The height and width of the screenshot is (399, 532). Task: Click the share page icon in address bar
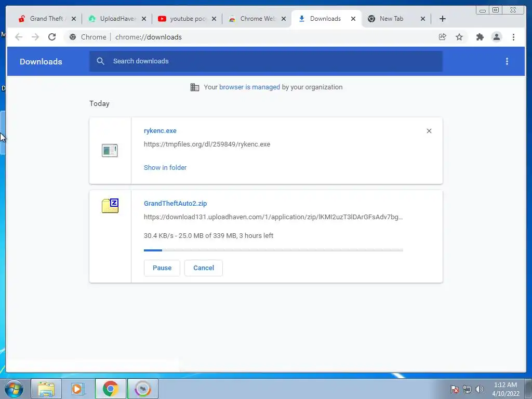click(x=443, y=37)
